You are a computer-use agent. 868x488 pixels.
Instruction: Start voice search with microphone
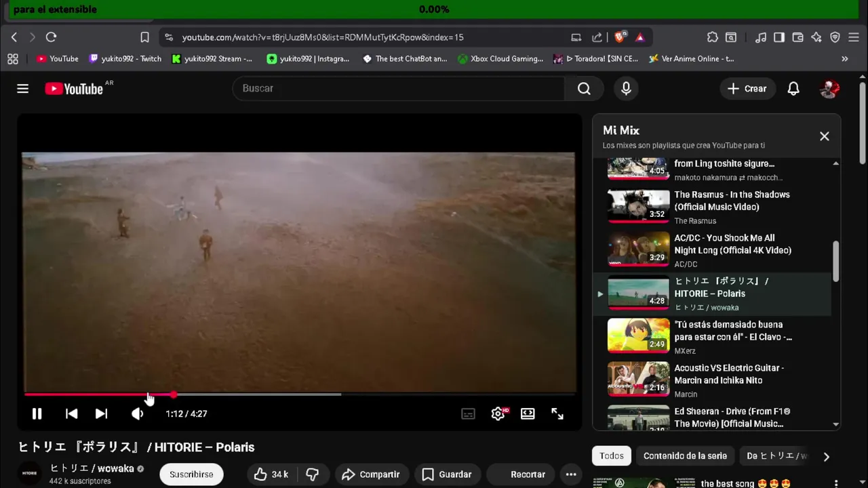click(626, 88)
